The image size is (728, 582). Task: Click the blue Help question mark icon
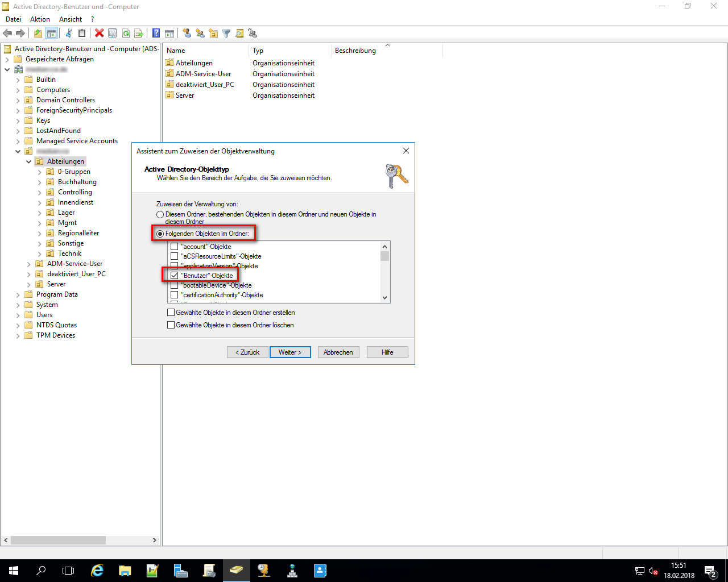[x=156, y=34]
